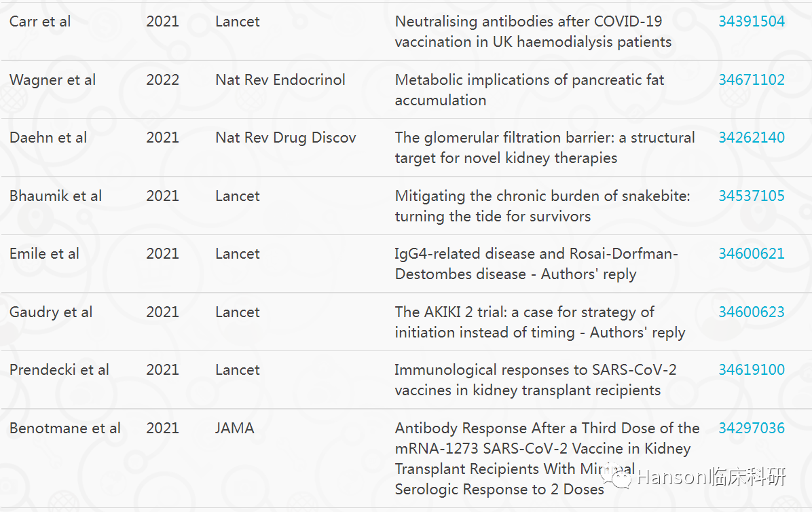Open PubMed link 34391504
This screenshot has width=812, height=512.
(x=752, y=21)
